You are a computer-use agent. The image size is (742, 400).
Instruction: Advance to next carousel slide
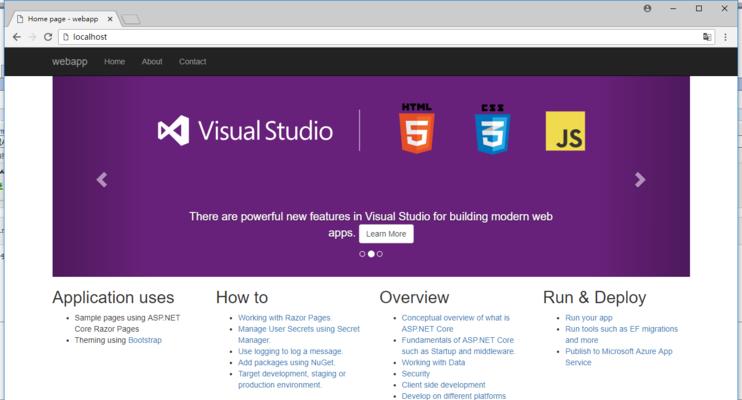640,180
